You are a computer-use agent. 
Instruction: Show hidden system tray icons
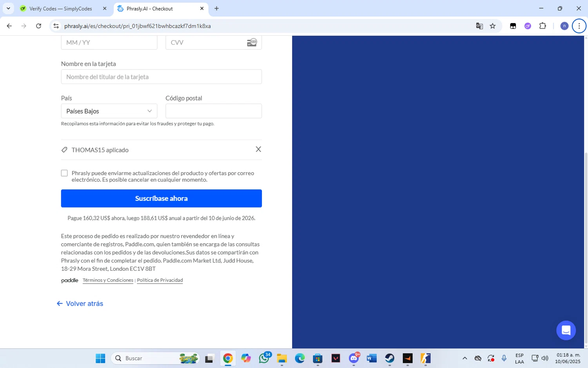pos(465,358)
